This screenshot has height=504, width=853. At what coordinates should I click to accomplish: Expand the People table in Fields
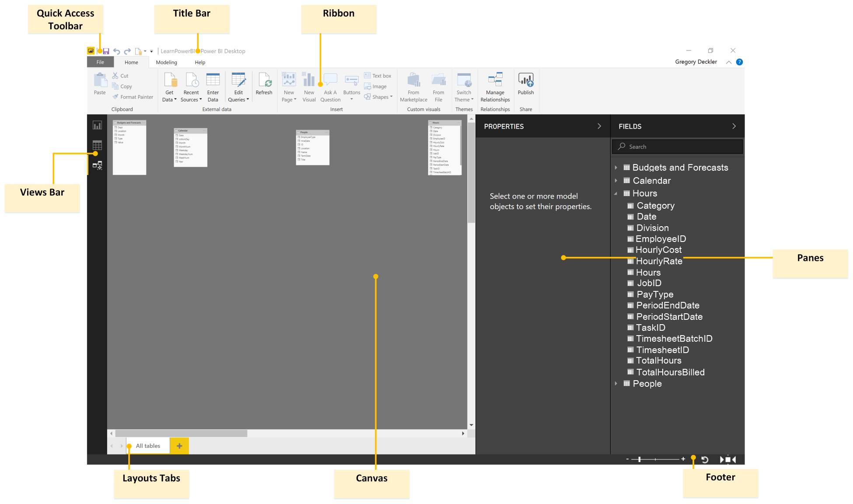pos(616,384)
